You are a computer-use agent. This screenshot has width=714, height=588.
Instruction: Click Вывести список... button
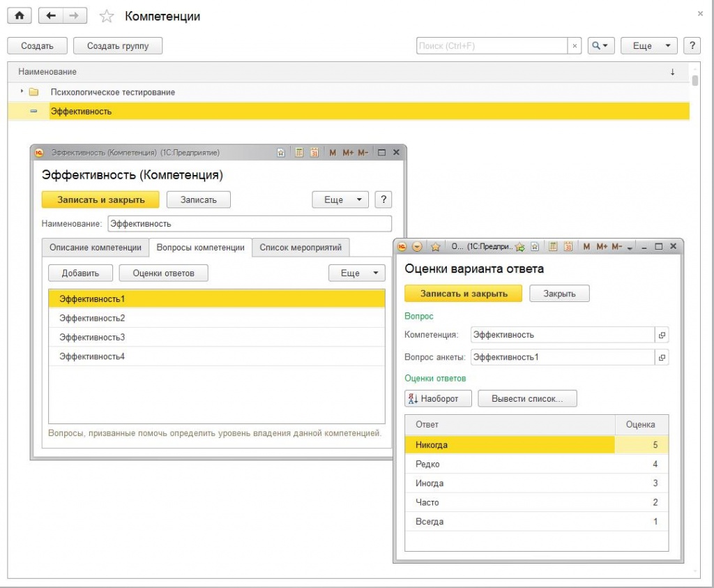coord(527,398)
